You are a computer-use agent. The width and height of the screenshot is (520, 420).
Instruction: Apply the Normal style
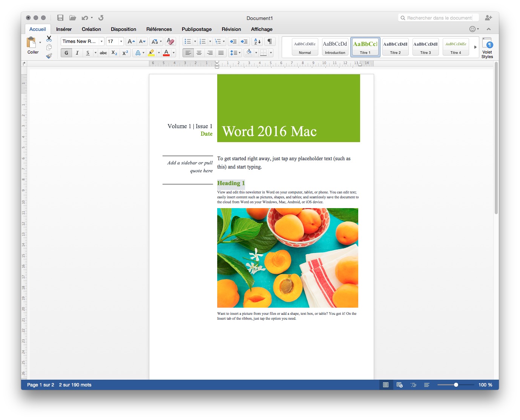(305, 47)
